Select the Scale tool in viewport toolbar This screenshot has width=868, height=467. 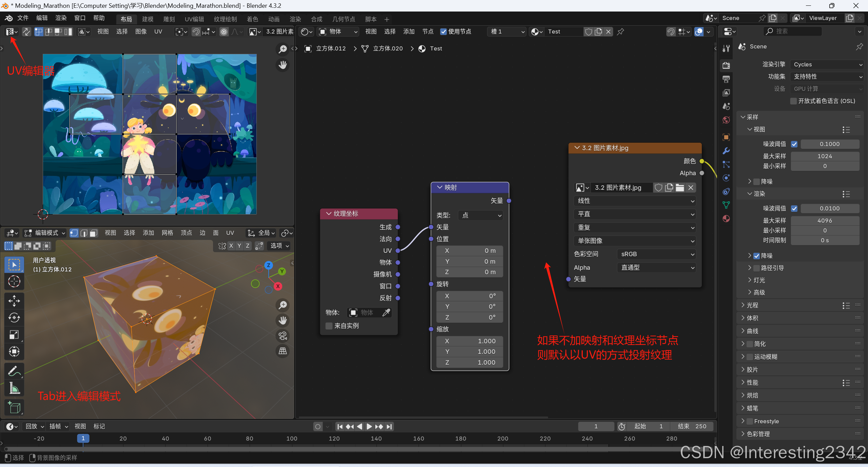(x=14, y=335)
